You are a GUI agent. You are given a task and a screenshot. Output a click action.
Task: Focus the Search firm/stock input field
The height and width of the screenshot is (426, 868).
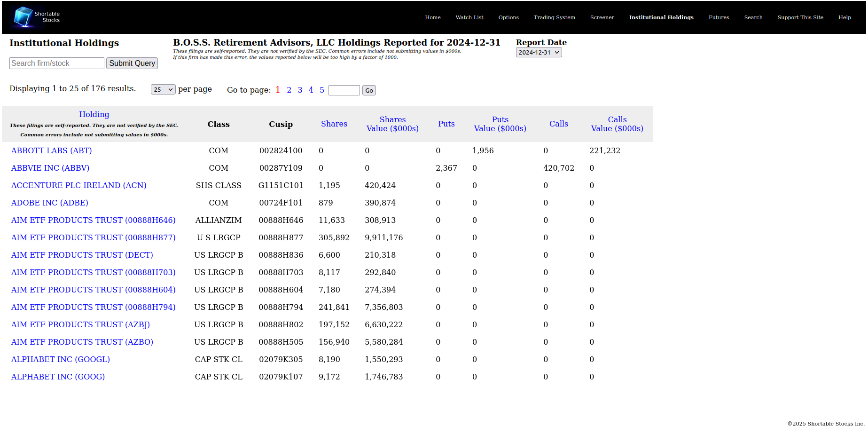click(x=57, y=63)
